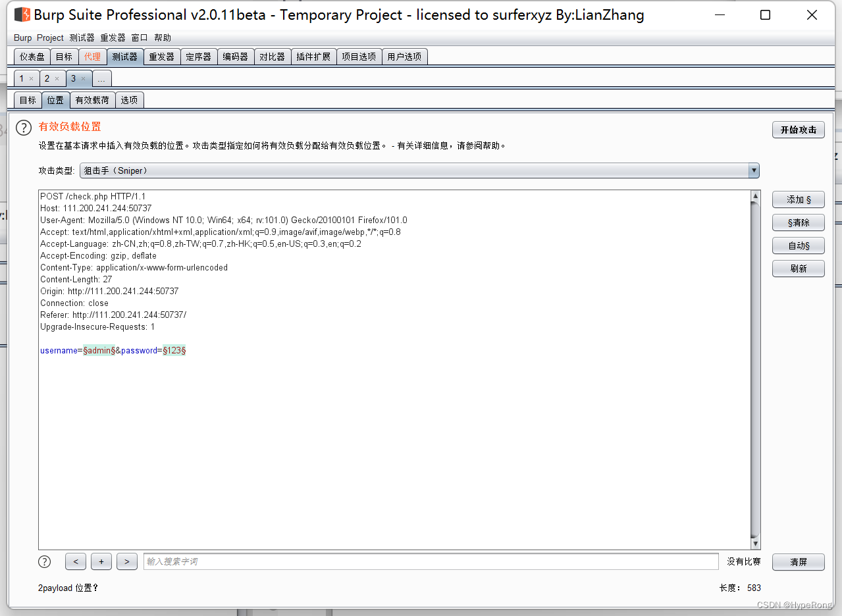Open the 测试器 menu in menu bar
Screen dimensions: 842x616
click(82, 38)
